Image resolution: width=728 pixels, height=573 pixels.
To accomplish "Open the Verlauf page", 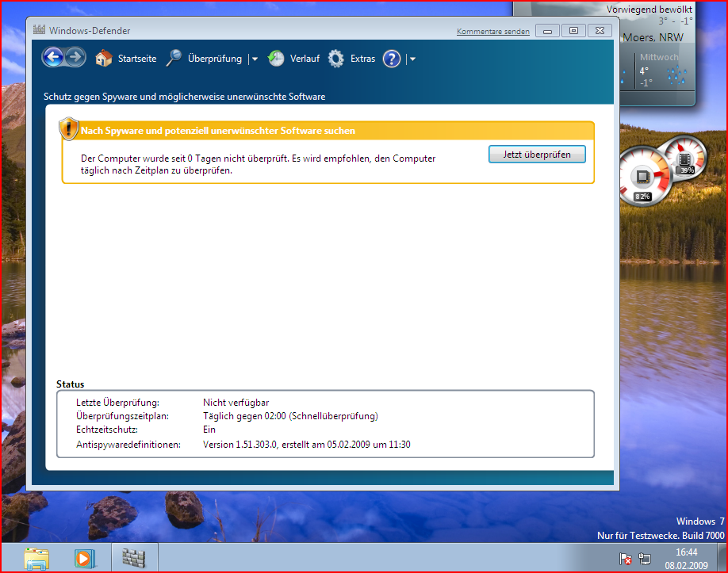I will click(305, 59).
